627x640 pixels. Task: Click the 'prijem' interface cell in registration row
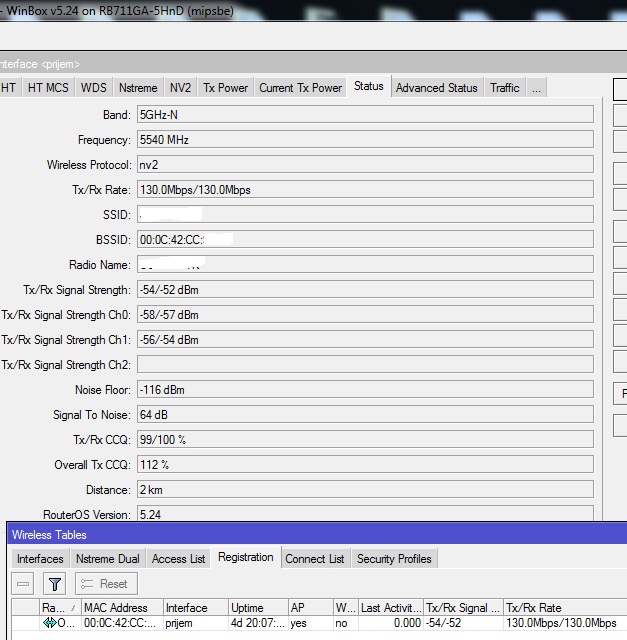(196, 623)
